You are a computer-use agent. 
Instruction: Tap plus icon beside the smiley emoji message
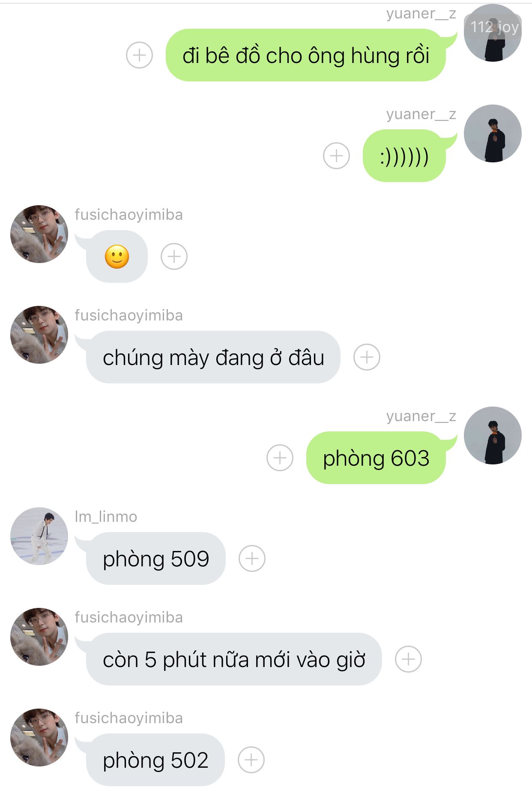(174, 257)
